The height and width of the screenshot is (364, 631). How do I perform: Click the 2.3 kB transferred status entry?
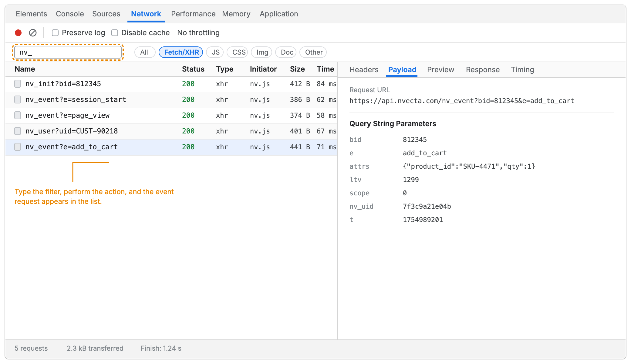tap(95, 348)
